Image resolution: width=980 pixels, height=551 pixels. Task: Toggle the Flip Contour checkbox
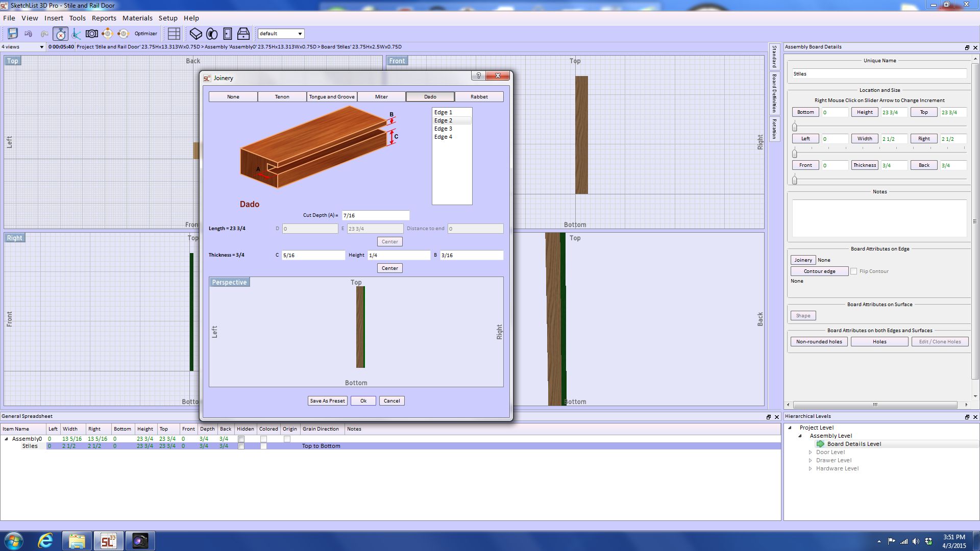853,271
